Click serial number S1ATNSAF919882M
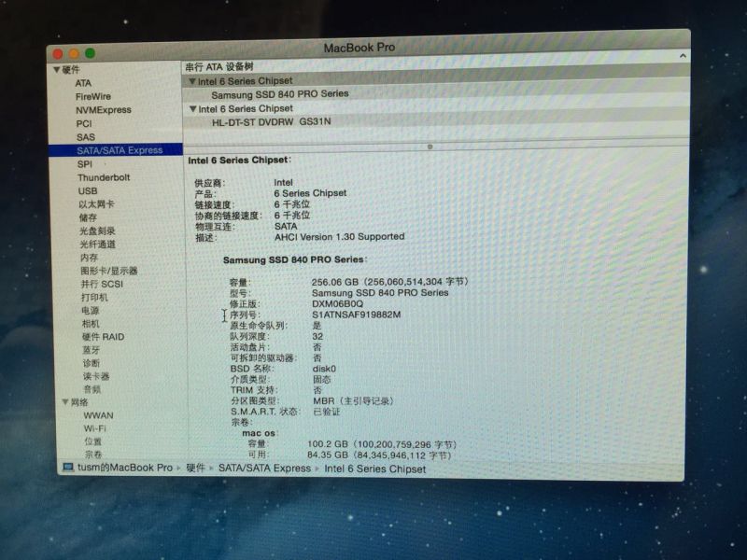 click(x=357, y=315)
